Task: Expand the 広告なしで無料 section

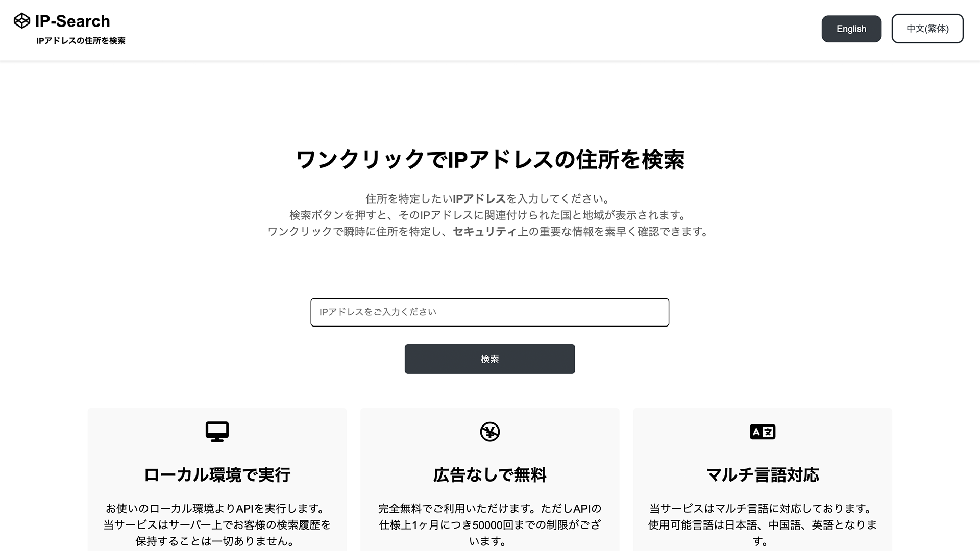Action: (490, 475)
